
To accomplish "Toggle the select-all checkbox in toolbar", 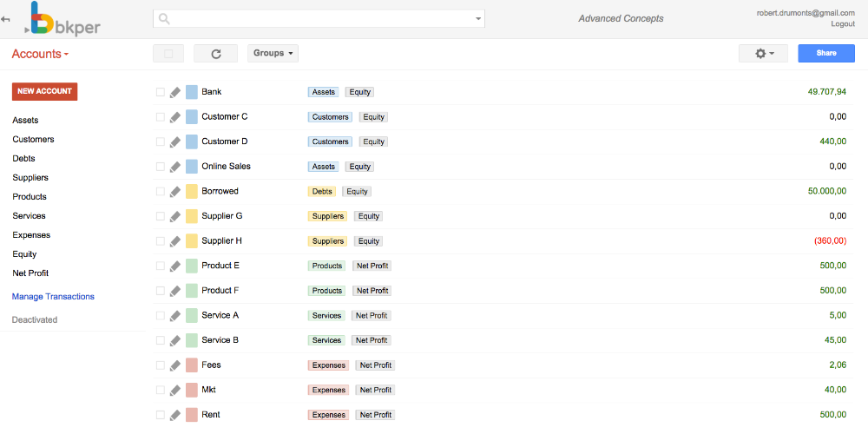I will click(x=169, y=54).
